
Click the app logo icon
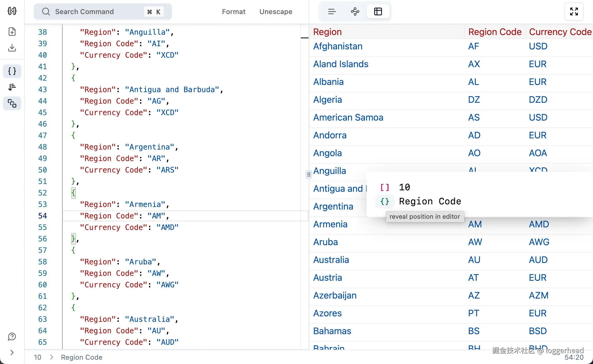pos(12,11)
